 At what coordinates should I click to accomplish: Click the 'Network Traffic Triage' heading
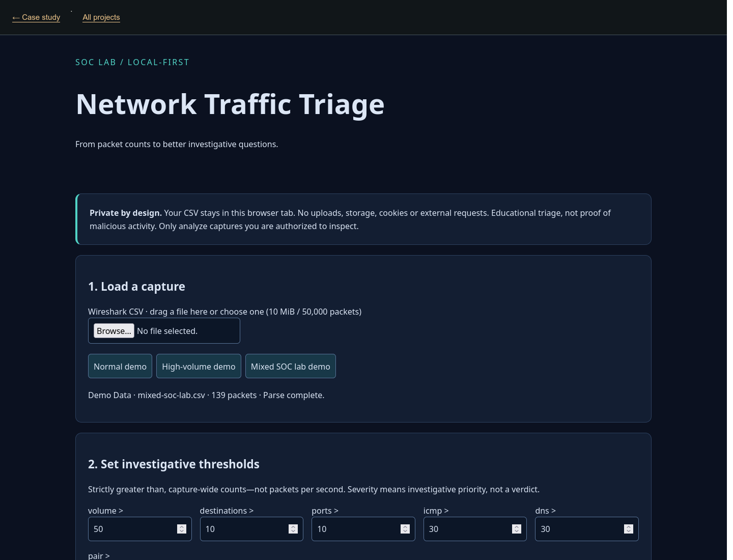pos(230,104)
